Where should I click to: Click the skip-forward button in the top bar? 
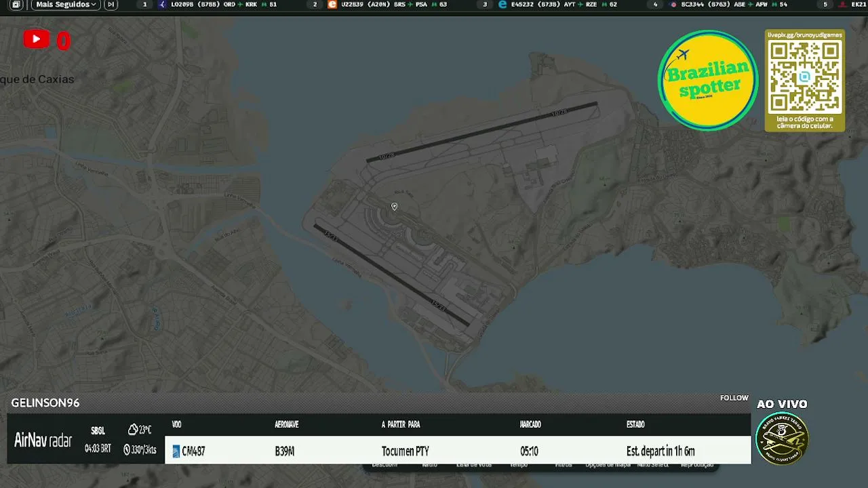111,5
